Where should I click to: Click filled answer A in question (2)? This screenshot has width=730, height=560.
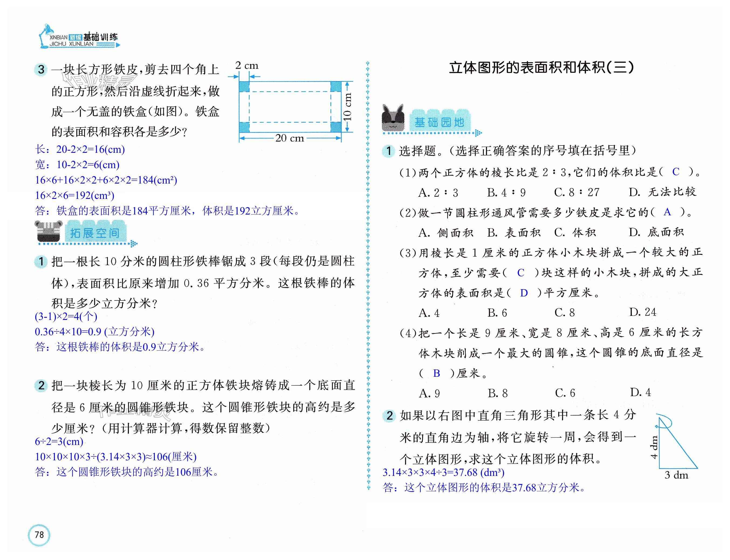667,212
